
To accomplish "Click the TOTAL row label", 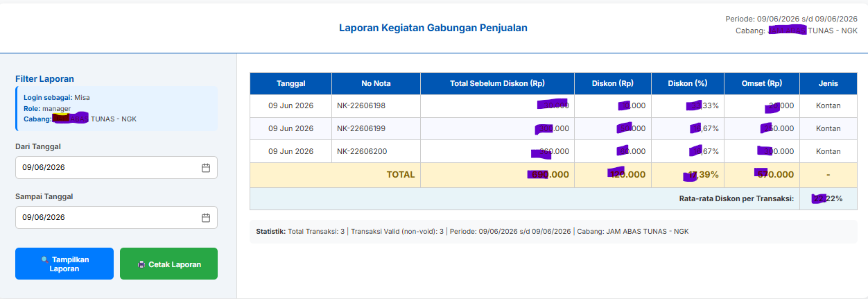I will [400, 175].
